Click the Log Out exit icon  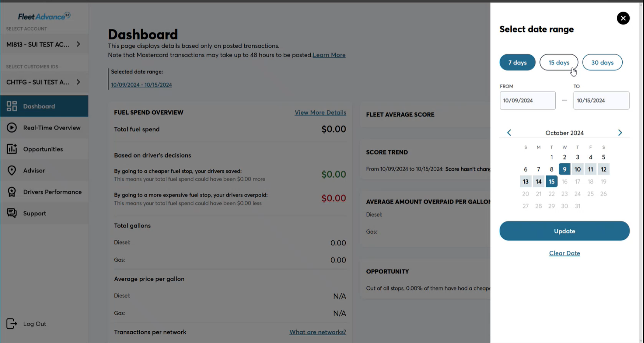(12, 324)
